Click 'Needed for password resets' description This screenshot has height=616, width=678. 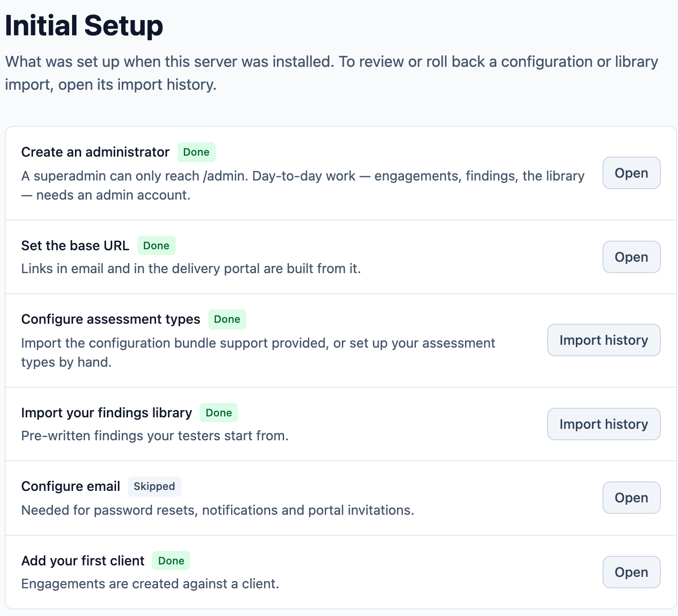tap(218, 510)
